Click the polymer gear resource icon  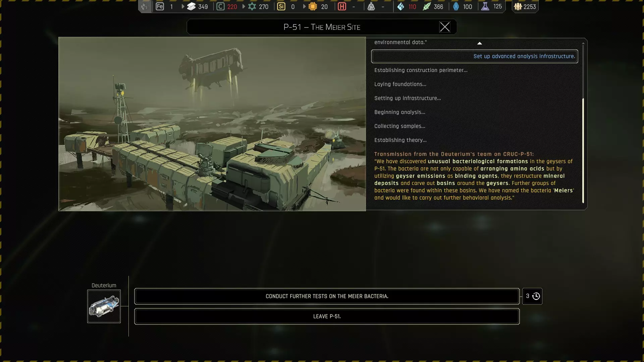[252, 6]
